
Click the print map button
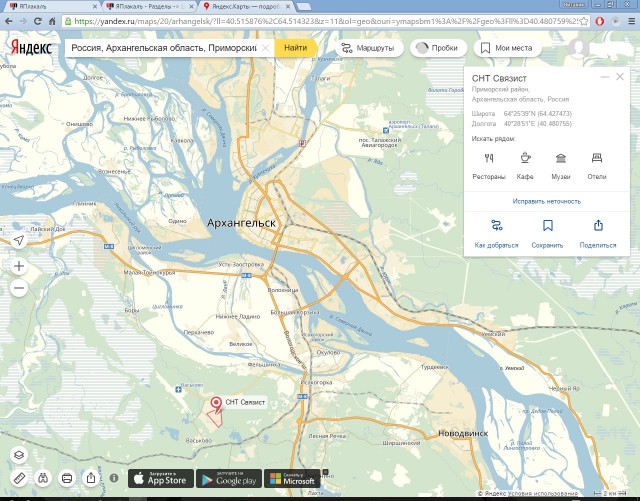(67, 478)
